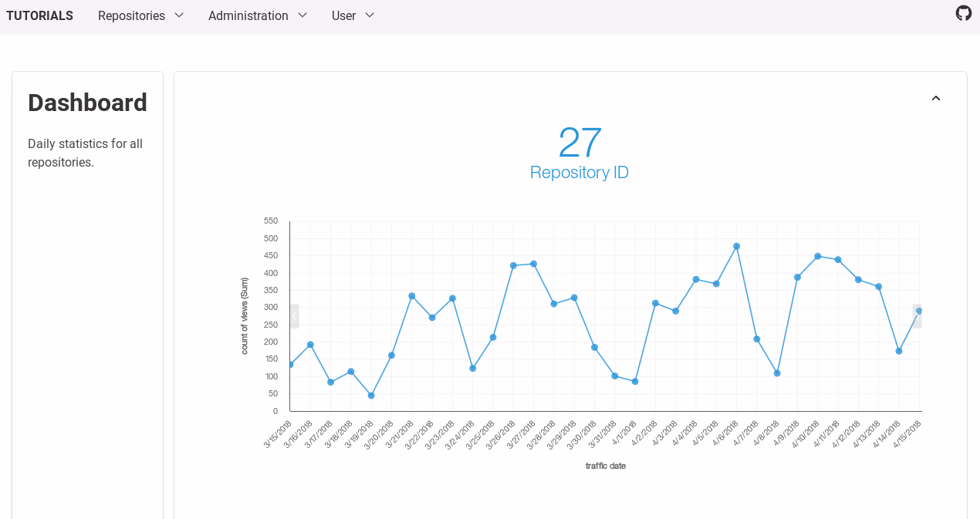Collapse the chart panel with the up chevron
This screenshot has width=980, height=519.
(x=936, y=98)
